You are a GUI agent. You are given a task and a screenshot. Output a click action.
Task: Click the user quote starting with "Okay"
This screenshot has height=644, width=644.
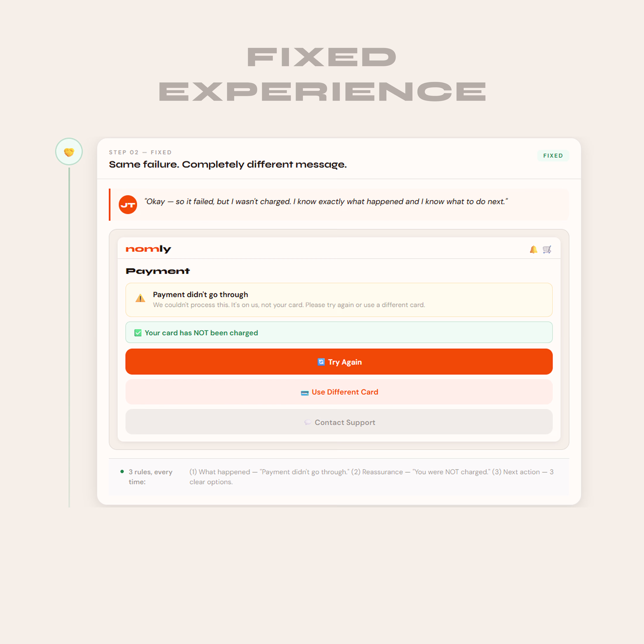(x=326, y=202)
